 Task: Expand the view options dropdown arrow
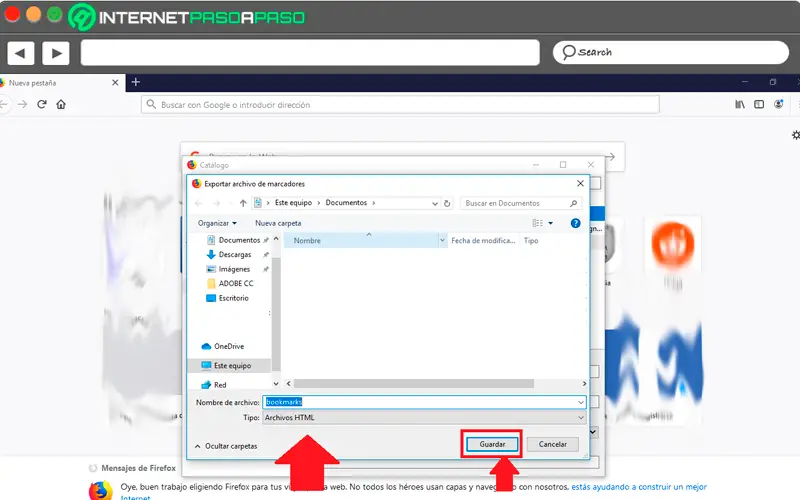pos(551,223)
